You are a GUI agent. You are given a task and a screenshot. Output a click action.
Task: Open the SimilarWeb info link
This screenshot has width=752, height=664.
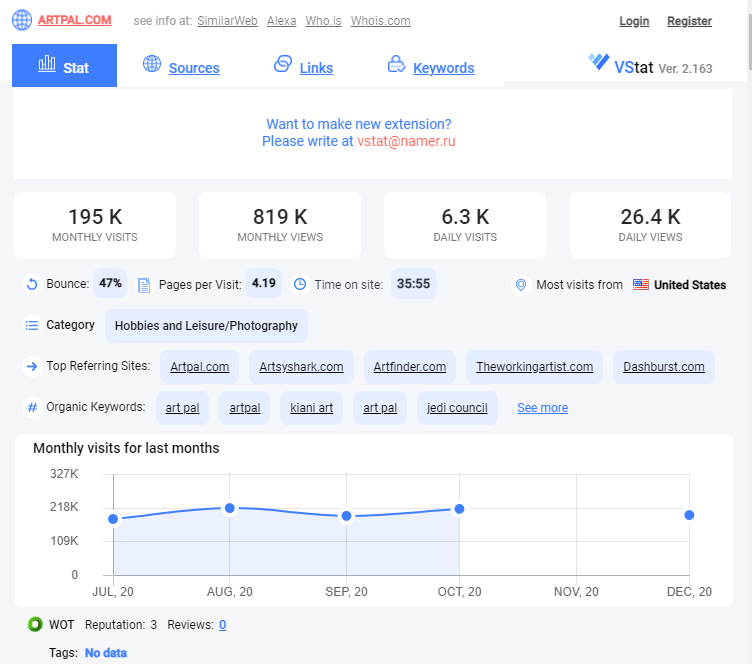pos(227,21)
